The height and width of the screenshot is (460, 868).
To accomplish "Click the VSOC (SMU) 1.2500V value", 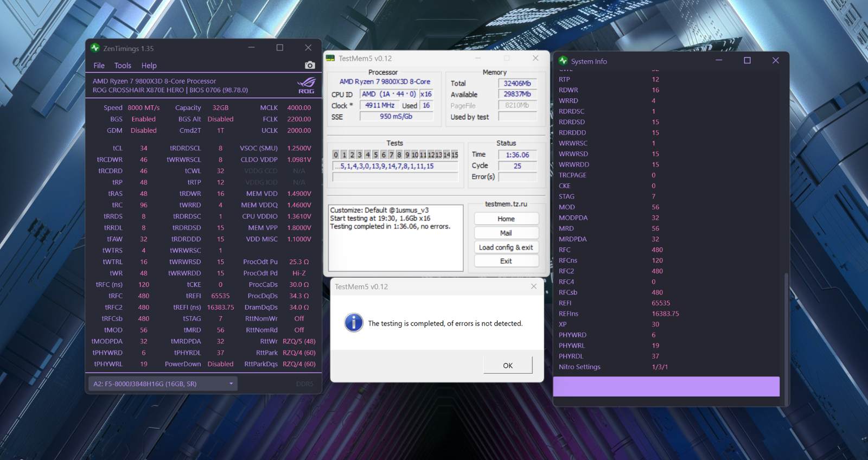I will click(x=299, y=148).
